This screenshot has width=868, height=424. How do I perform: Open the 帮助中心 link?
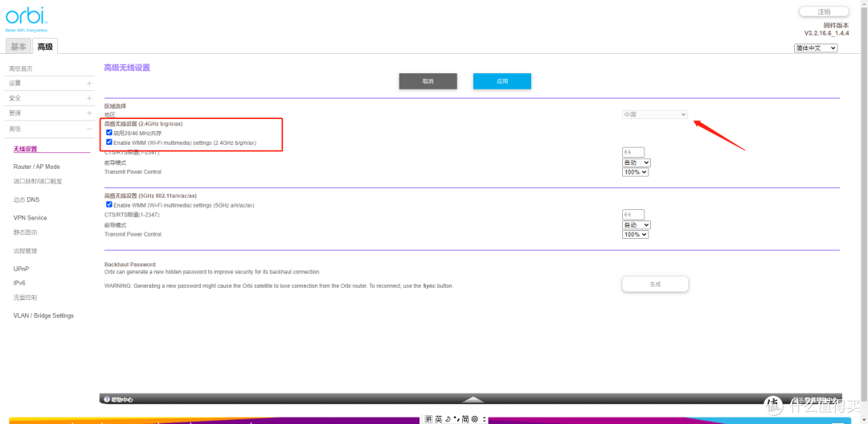pyautogui.click(x=122, y=400)
